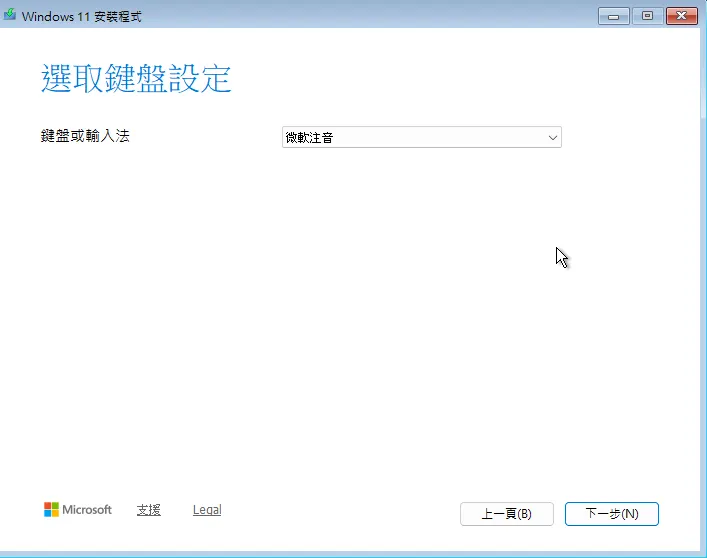707x558 pixels.
Task: Close the Windows 11 安裝程式 window
Action: (682, 16)
